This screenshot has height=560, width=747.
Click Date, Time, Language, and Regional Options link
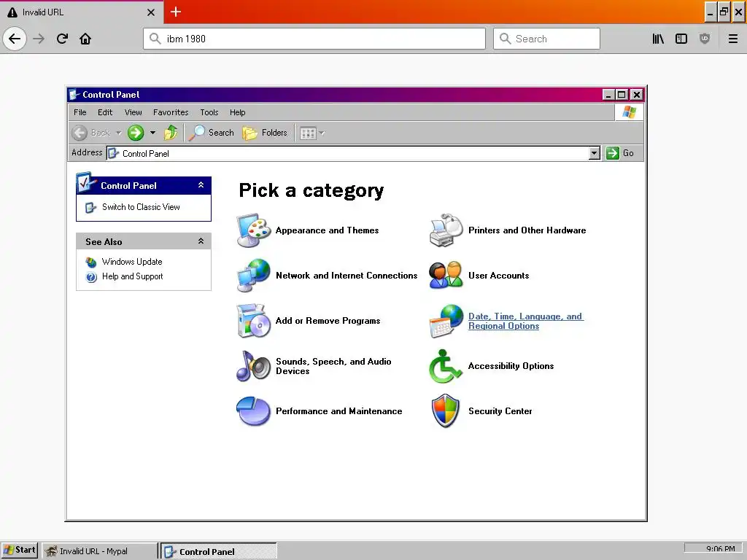tap(525, 321)
